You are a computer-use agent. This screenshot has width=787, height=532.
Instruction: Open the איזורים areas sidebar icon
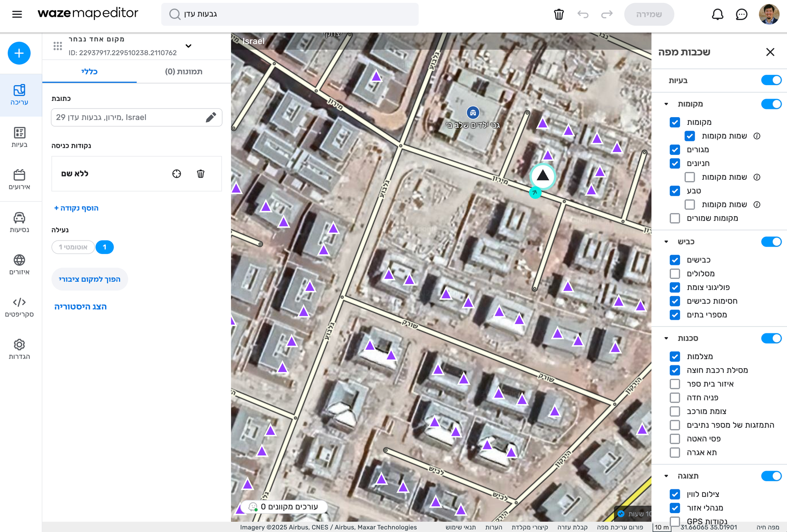[x=19, y=265]
